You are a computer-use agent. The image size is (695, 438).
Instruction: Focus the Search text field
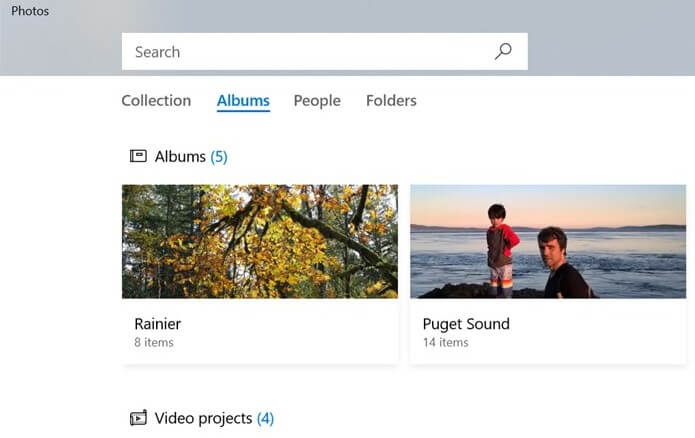pos(300,52)
